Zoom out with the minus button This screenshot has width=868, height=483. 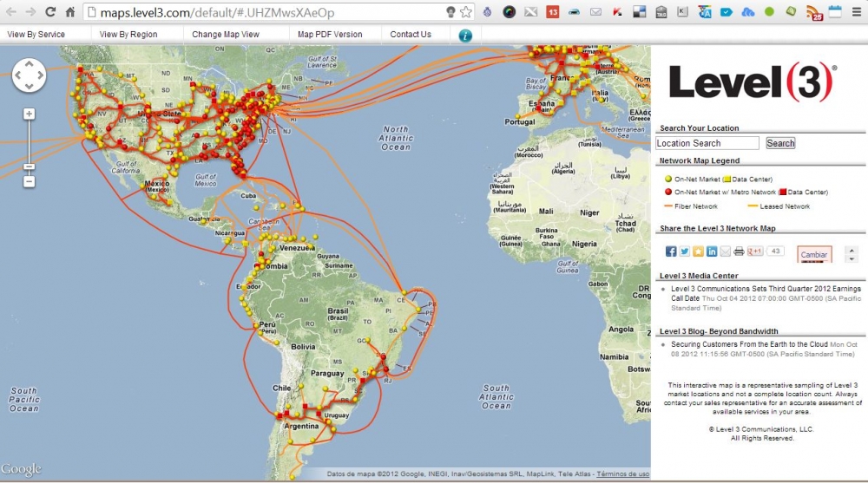click(29, 181)
